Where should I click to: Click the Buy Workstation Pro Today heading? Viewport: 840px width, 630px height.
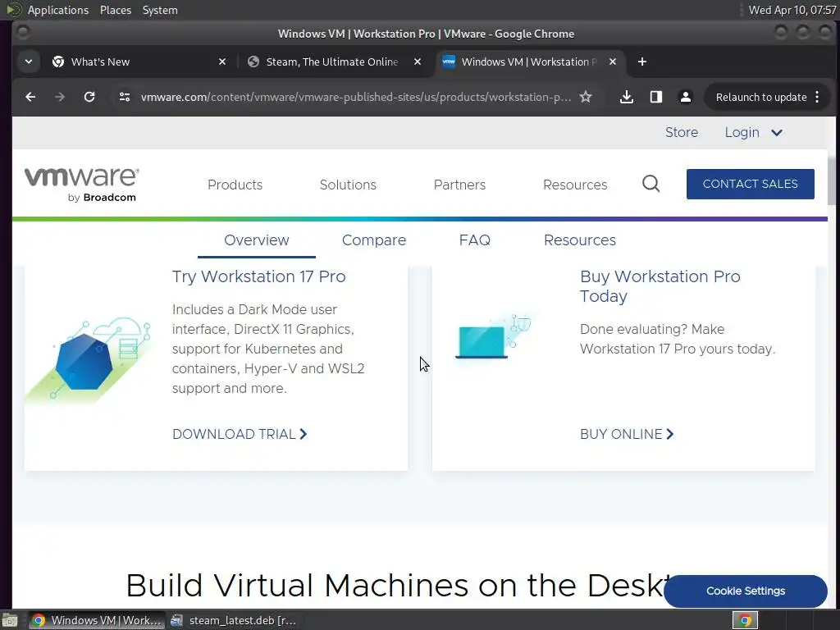coord(660,286)
